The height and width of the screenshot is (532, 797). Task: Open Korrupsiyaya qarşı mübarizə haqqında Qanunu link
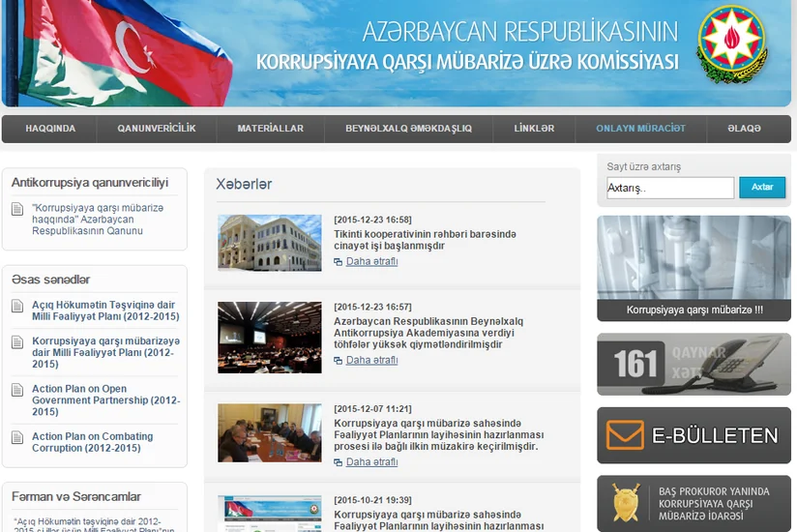pyautogui.click(x=98, y=220)
